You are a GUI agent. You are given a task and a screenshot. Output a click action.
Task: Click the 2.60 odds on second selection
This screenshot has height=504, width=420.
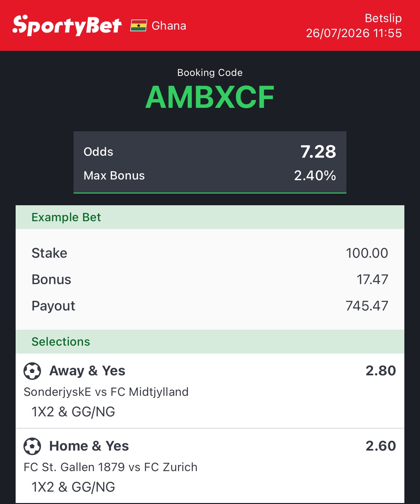381,446
